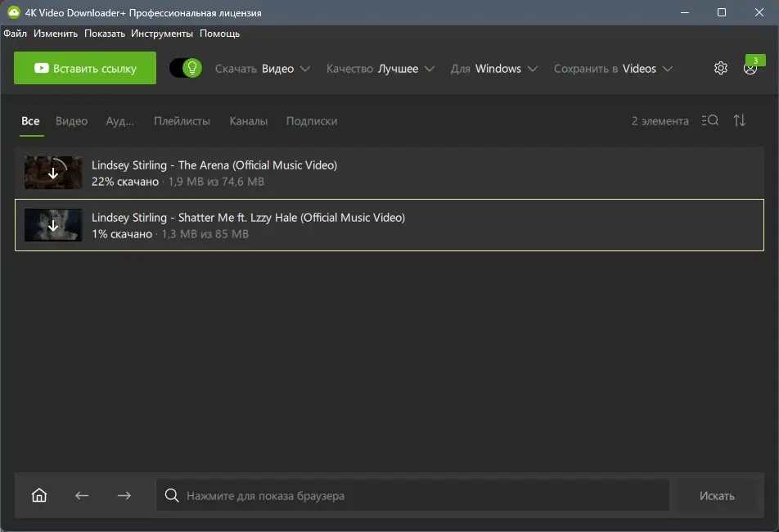Open the Сохранить в Videos dropdown

click(613, 69)
